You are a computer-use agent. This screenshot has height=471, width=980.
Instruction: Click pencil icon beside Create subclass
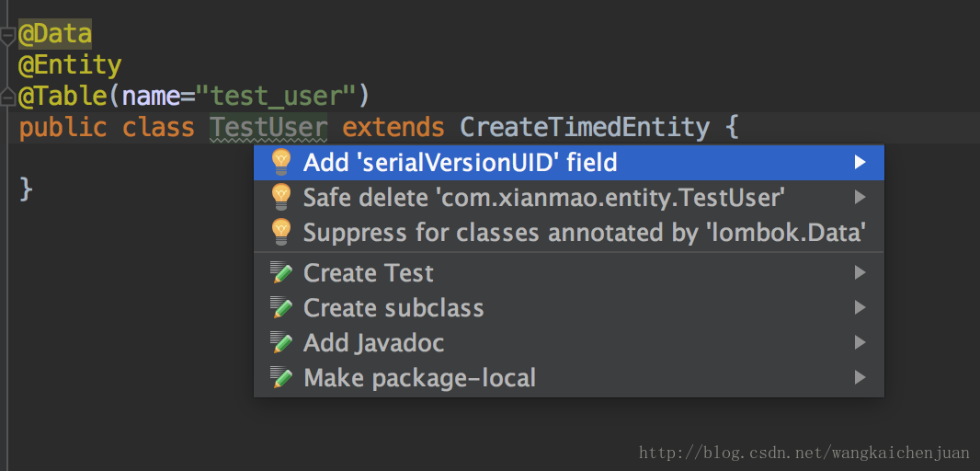[x=281, y=308]
